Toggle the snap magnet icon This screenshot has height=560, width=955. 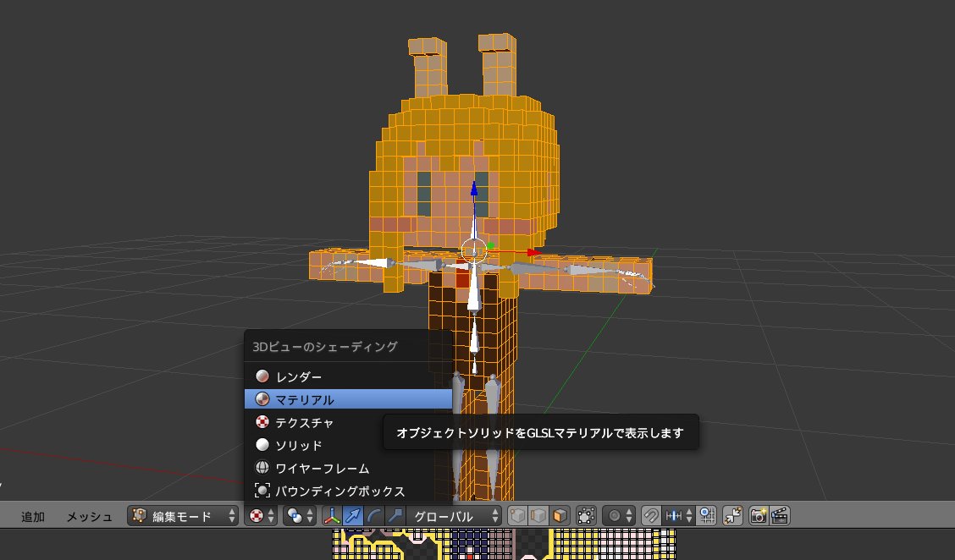651,516
